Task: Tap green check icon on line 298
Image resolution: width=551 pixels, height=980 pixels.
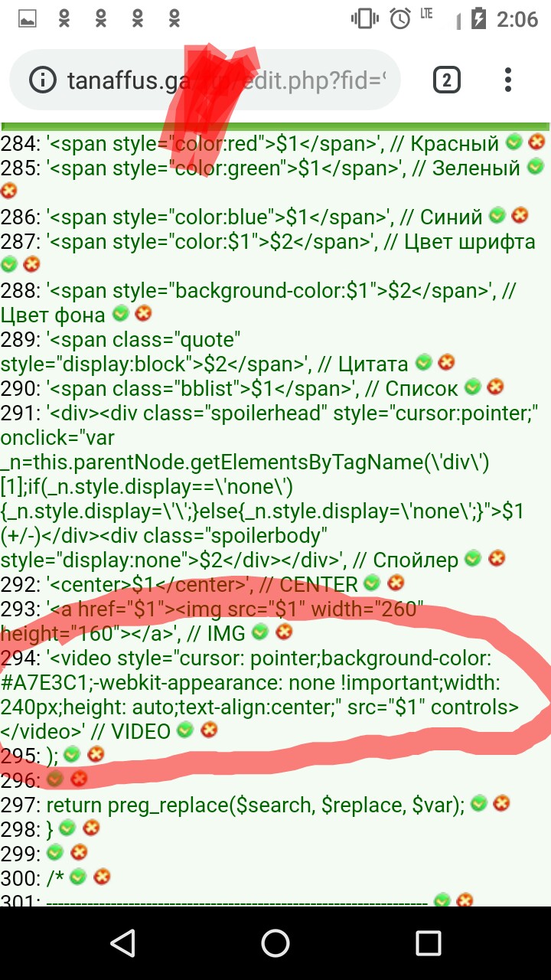Action: (67, 828)
